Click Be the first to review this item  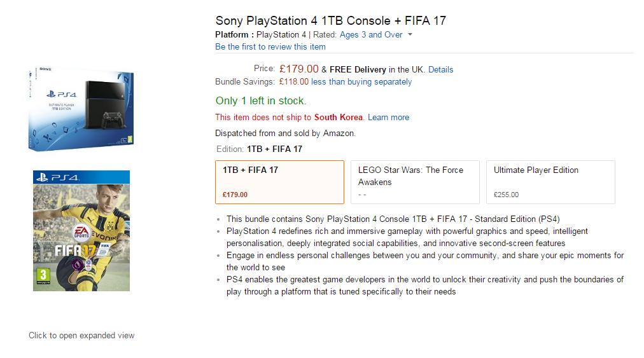point(270,46)
